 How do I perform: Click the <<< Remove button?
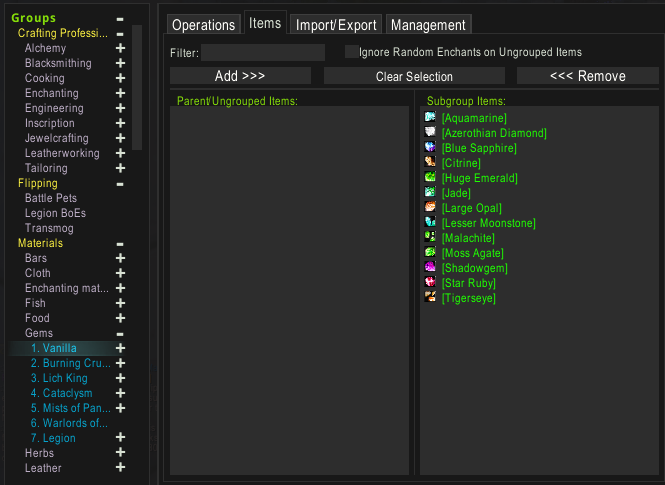tap(588, 76)
